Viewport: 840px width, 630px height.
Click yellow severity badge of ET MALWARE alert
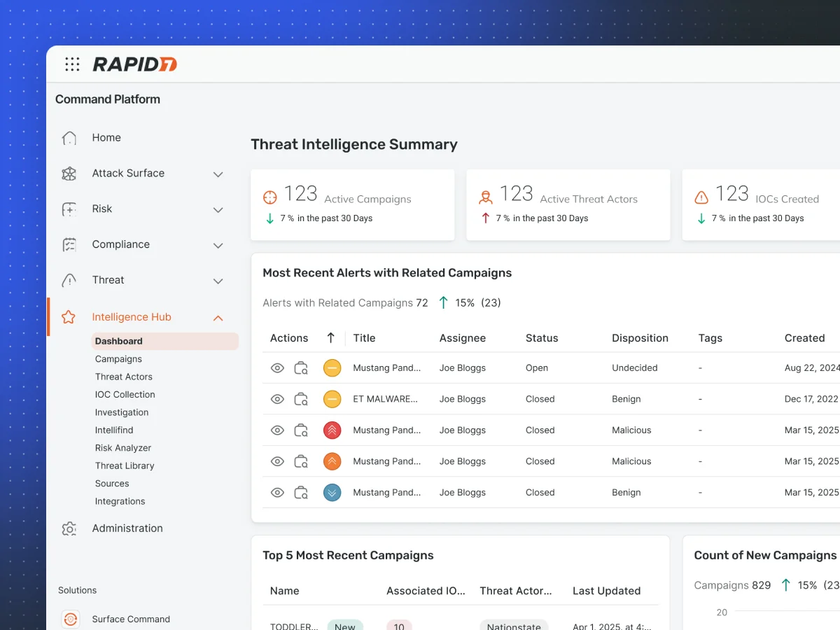(x=332, y=399)
